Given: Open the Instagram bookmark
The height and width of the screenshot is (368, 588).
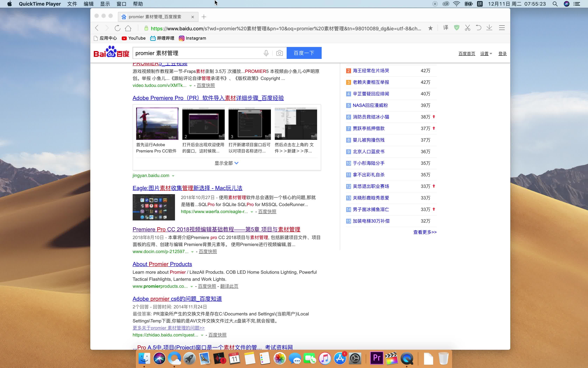Looking at the screenshot, I should click(x=192, y=38).
